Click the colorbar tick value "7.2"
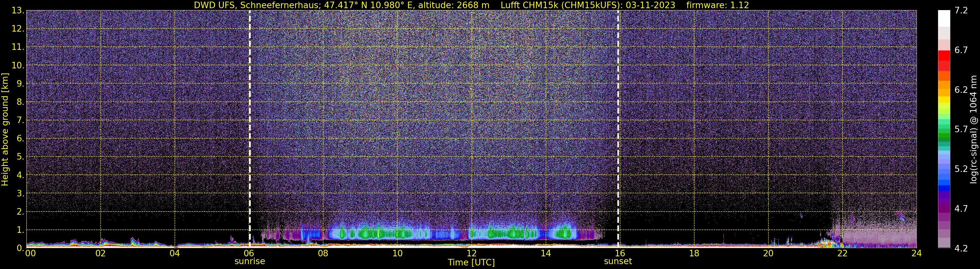The height and width of the screenshot is (269, 980). click(x=960, y=11)
